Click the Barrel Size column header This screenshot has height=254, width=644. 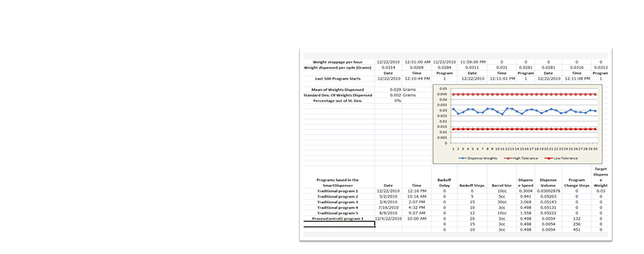pyautogui.click(x=502, y=186)
